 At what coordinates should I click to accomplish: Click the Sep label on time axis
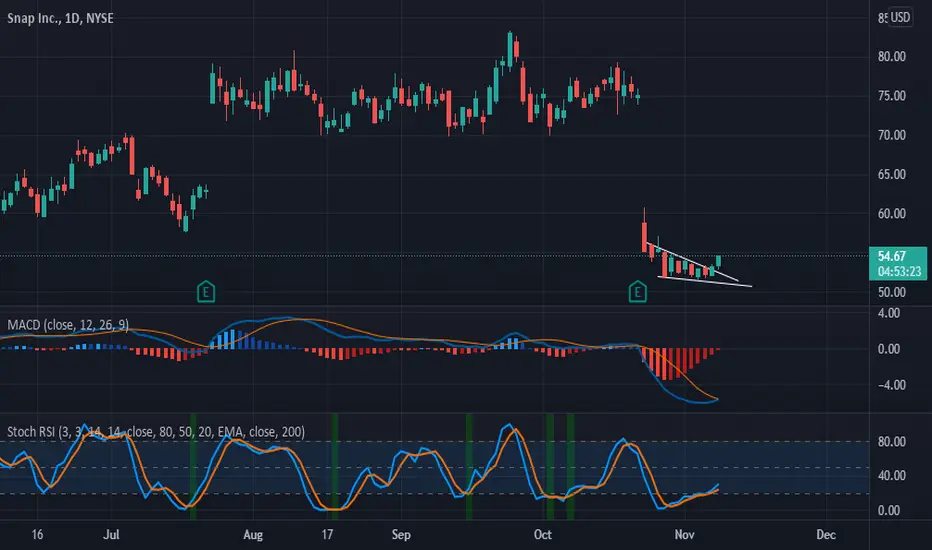[x=401, y=535]
